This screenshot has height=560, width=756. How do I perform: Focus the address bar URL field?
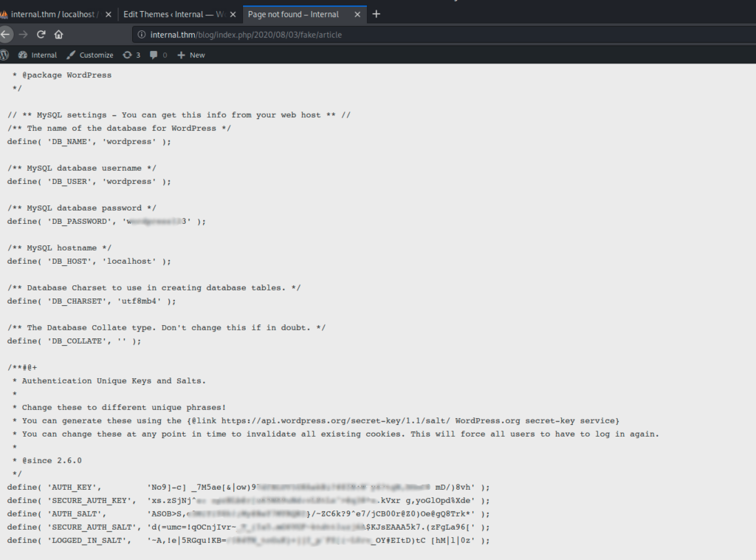(444, 35)
